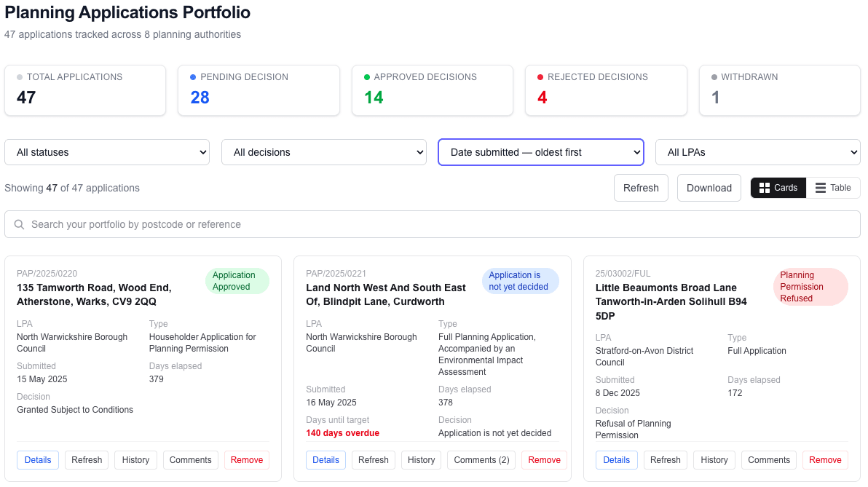Refresh the Little Beaumonts application
Screen dimensions: 868x487
666,460
